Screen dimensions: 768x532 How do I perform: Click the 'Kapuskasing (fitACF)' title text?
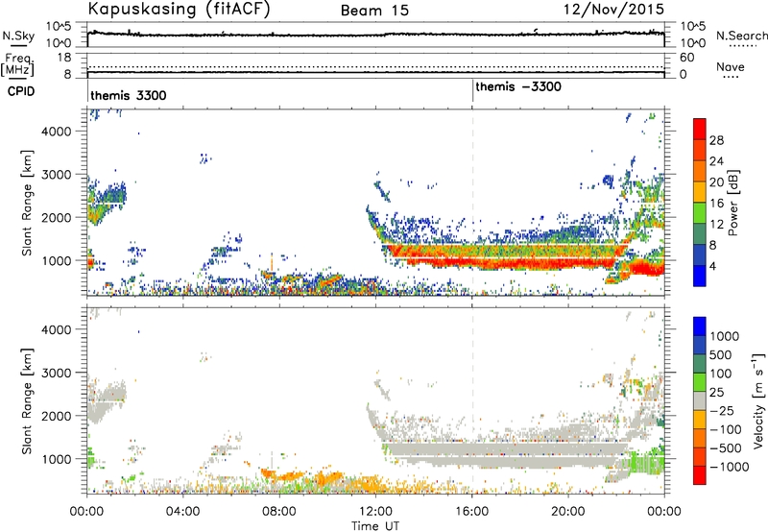pos(179,9)
